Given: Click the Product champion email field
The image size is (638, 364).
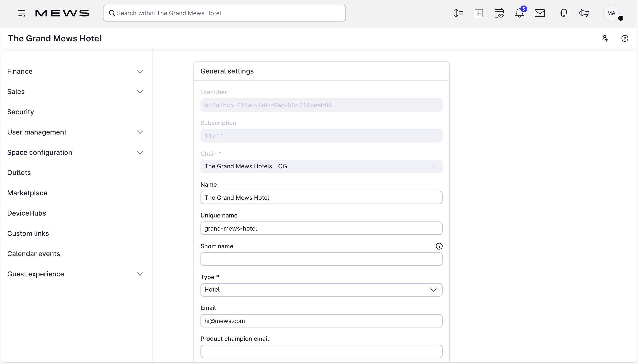Looking at the screenshot, I should coord(321,352).
